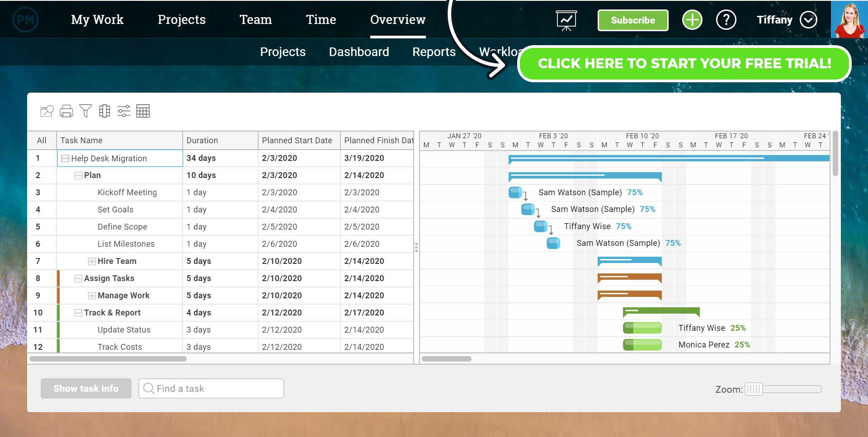Open the filter funnel icon
Image resolution: width=868 pixels, height=437 pixels.
pos(85,111)
